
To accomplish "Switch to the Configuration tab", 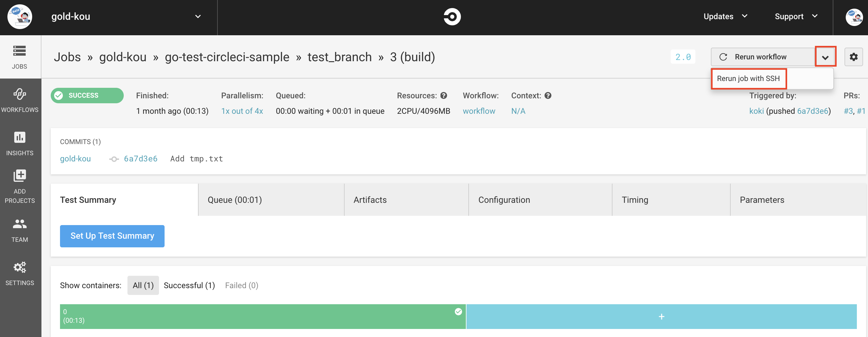I will (504, 200).
